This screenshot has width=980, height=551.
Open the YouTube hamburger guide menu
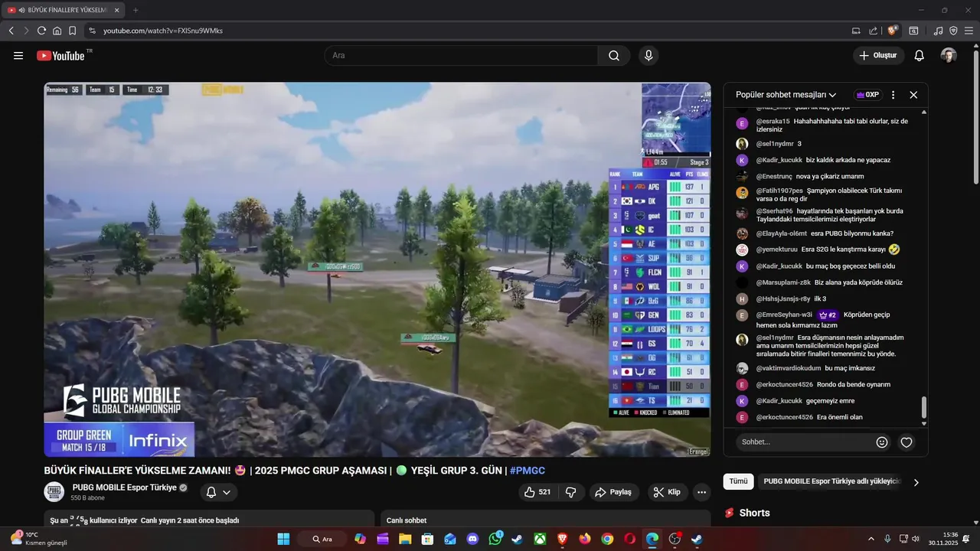pyautogui.click(x=18, y=55)
